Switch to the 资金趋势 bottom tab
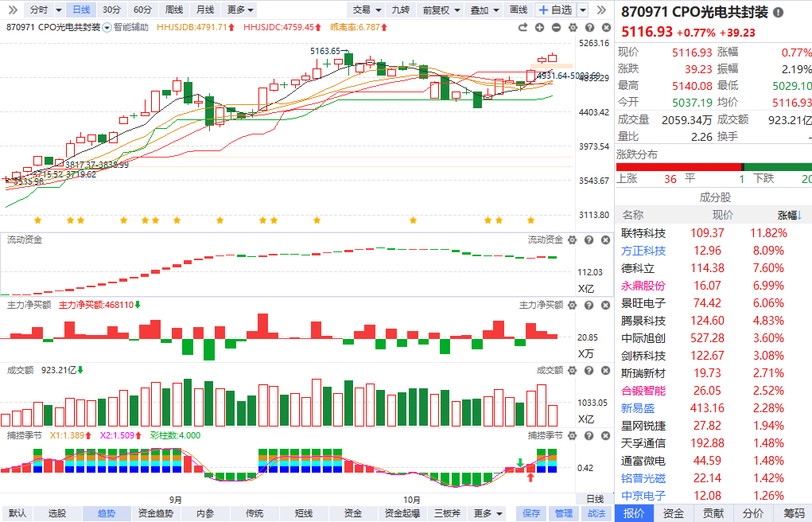The width and height of the screenshot is (812, 522). 155,513
